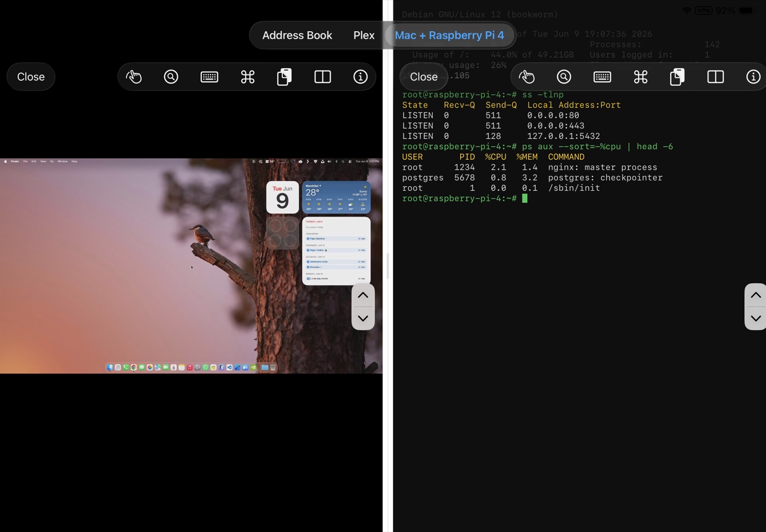Switch to the Plex tab
The height and width of the screenshot is (532, 766).
(x=364, y=35)
